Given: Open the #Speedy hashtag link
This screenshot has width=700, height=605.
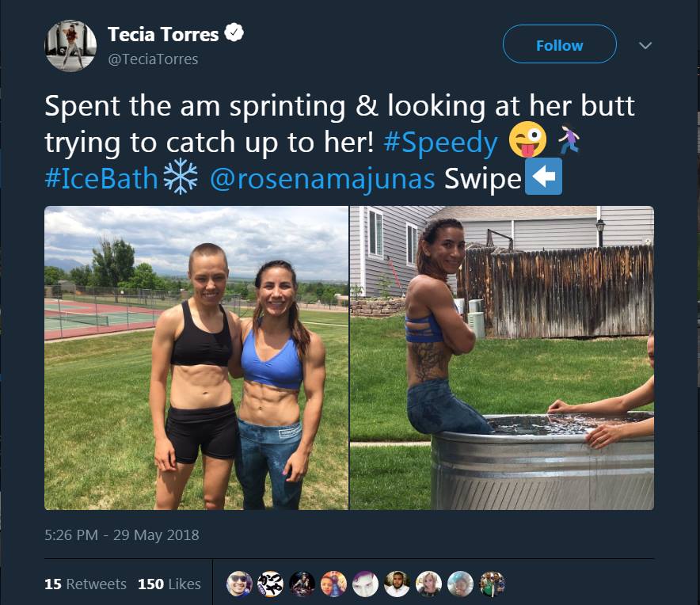Looking at the screenshot, I should [x=441, y=141].
